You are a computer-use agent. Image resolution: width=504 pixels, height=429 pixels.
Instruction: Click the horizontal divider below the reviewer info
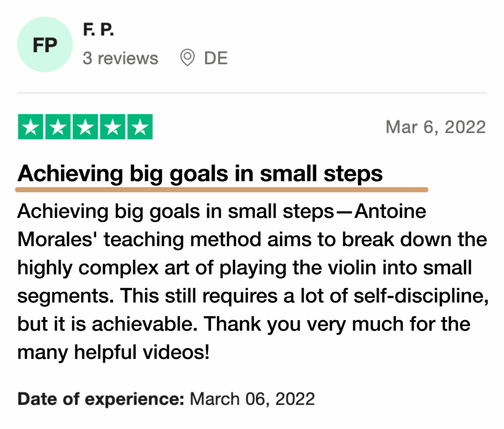252,93
